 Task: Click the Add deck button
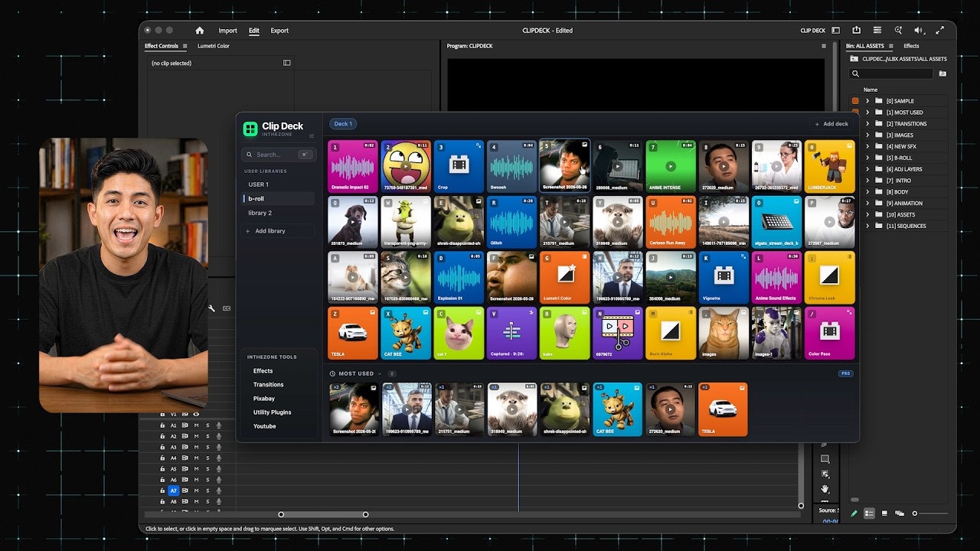[x=831, y=124]
